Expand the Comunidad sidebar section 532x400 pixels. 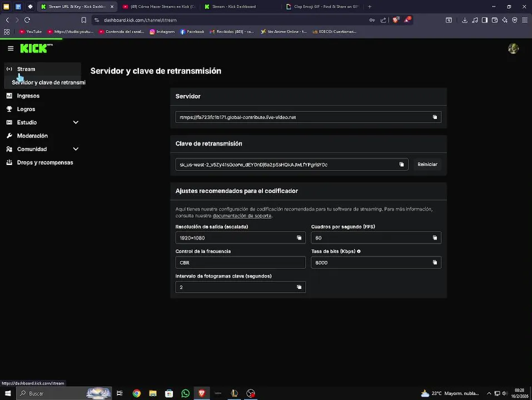pyautogui.click(x=76, y=149)
